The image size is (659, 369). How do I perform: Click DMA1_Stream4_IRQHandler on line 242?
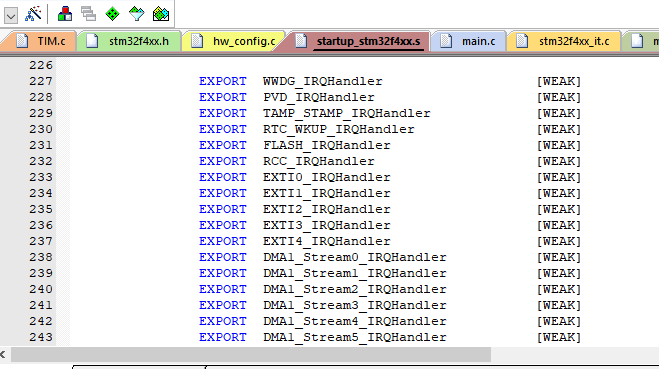tap(355, 321)
